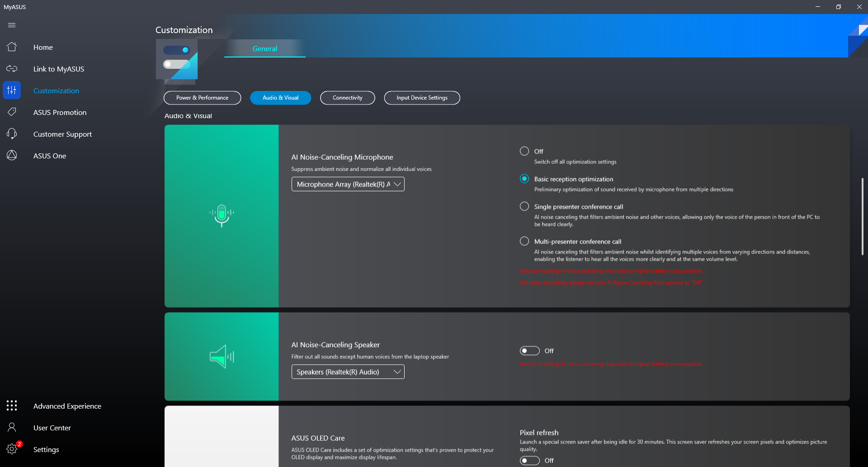This screenshot has height=467, width=868.
Task: Open Advanced Experience page
Action: (67, 406)
